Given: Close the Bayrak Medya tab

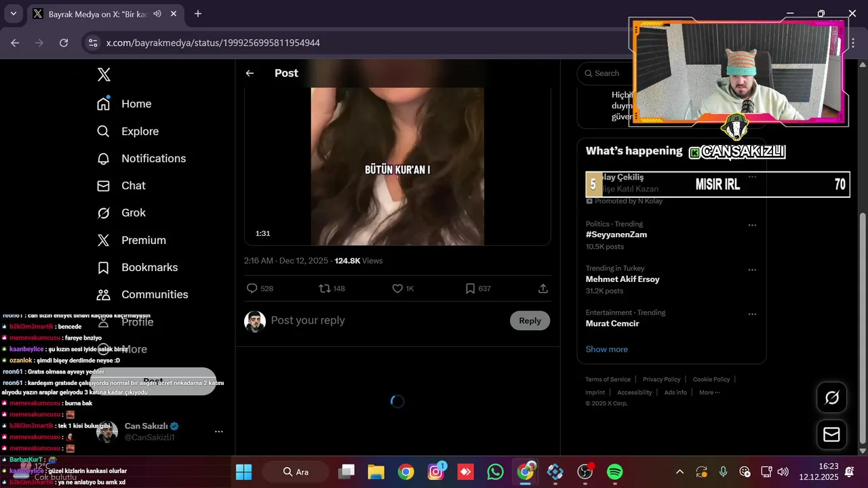Looking at the screenshot, I should point(174,14).
